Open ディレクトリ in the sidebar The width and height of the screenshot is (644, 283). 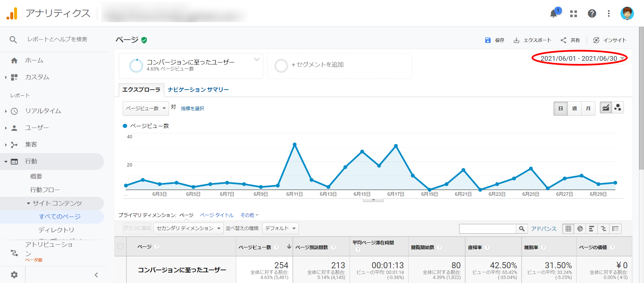pos(56,230)
